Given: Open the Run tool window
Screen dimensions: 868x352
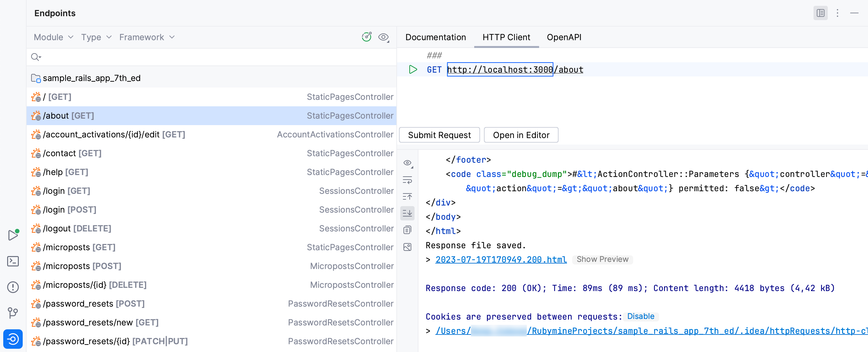Looking at the screenshot, I should pos(13,235).
